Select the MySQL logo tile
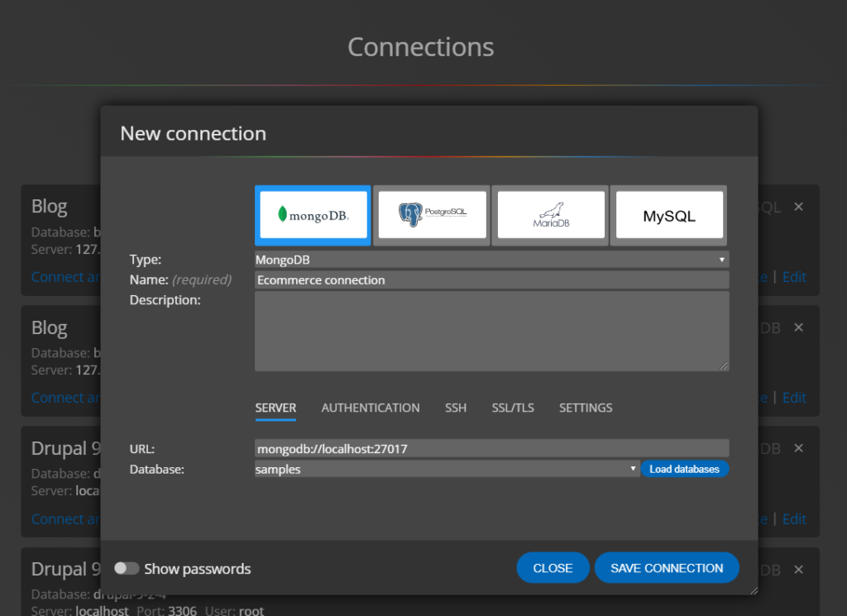Viewport: 847px width, 616px height. click(x=669, y=215)
